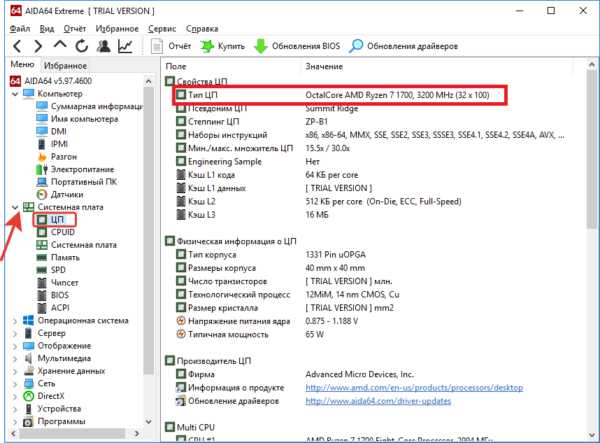This screenshot has width=600, height=443.
Task: Click the Значение column header
Action: click(x=324, y=67)
